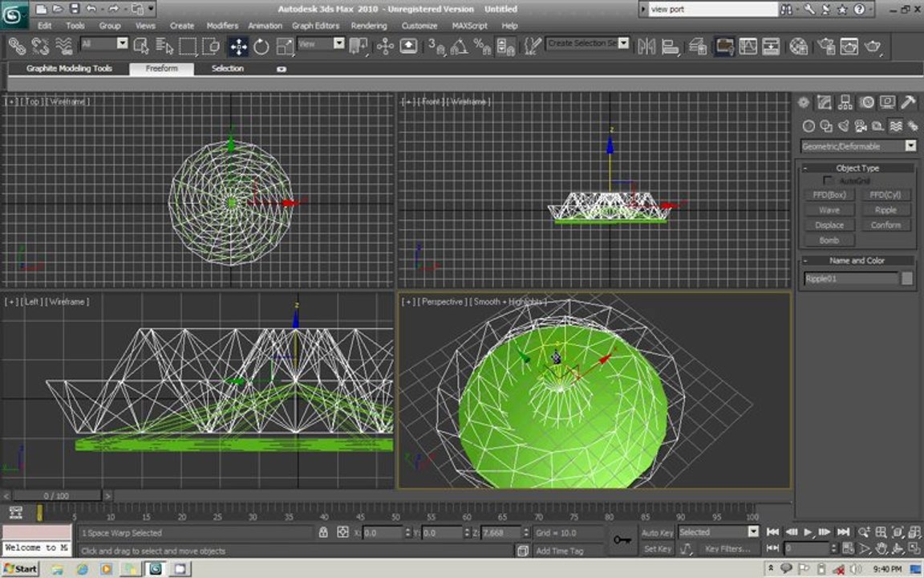Image resolution: width=924 pixels, height=578 pixels.
Task: Choose the Bind to Space Warp tool
Action: pos(63,46)
